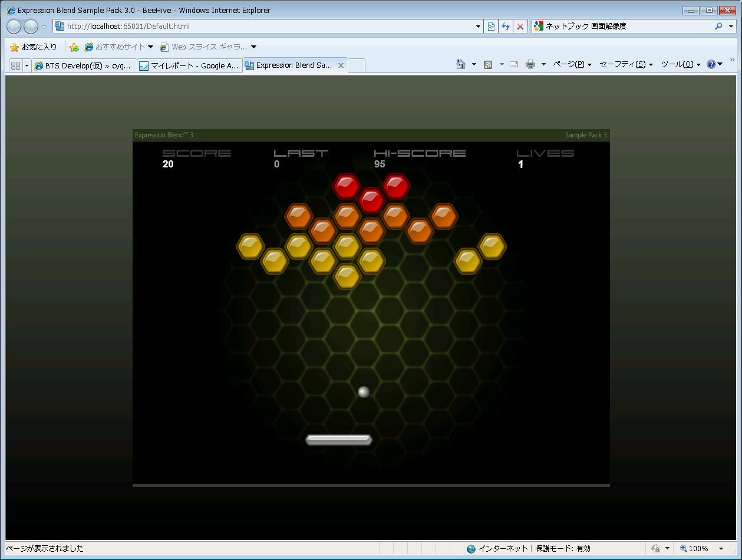Viewport: 742px width, 560px height.
Task: Open the zoom level 100% dropdown
Action: (x=721, y=549)
